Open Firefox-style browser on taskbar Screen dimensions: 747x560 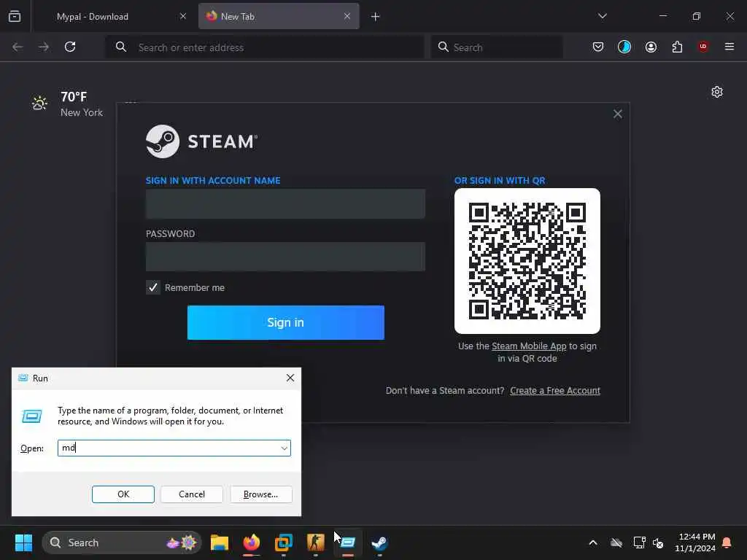252,542
